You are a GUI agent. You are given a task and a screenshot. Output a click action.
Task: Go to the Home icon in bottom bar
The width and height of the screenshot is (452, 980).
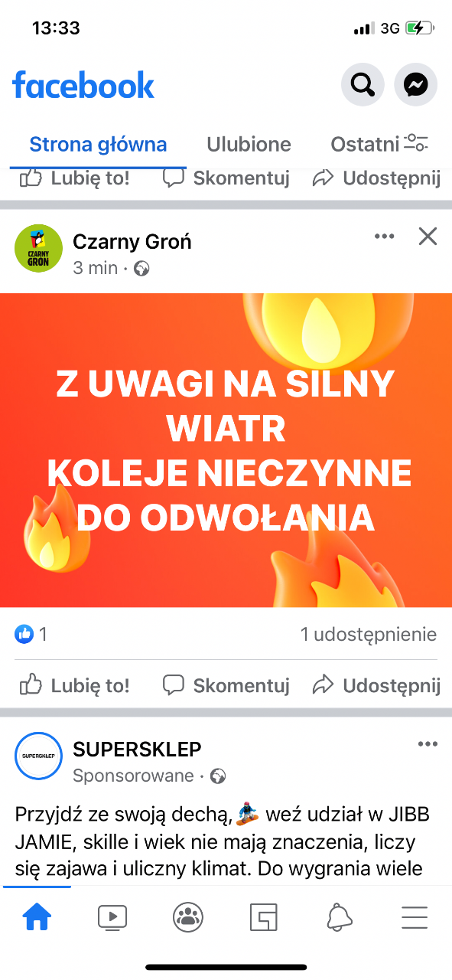37,916
